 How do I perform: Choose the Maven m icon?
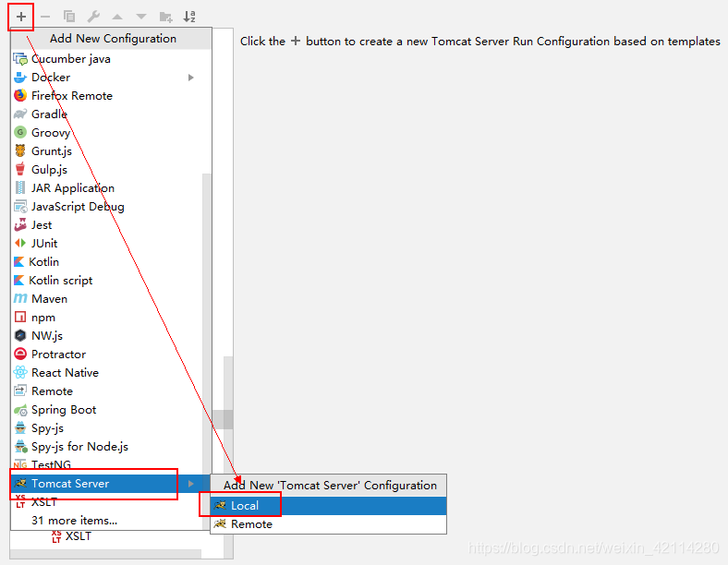pyautogui.click(x=20, y=299)
